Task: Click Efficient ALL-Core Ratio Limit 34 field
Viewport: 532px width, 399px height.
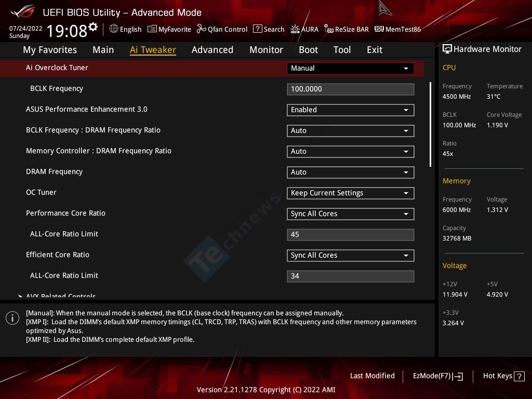Action: (351, 276)
